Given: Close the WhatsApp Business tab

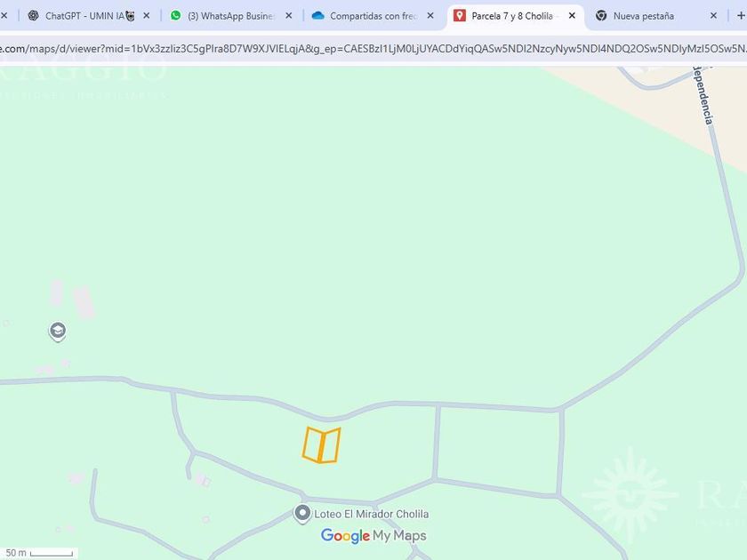Looking at the screenshot, I should click(289, 16).
